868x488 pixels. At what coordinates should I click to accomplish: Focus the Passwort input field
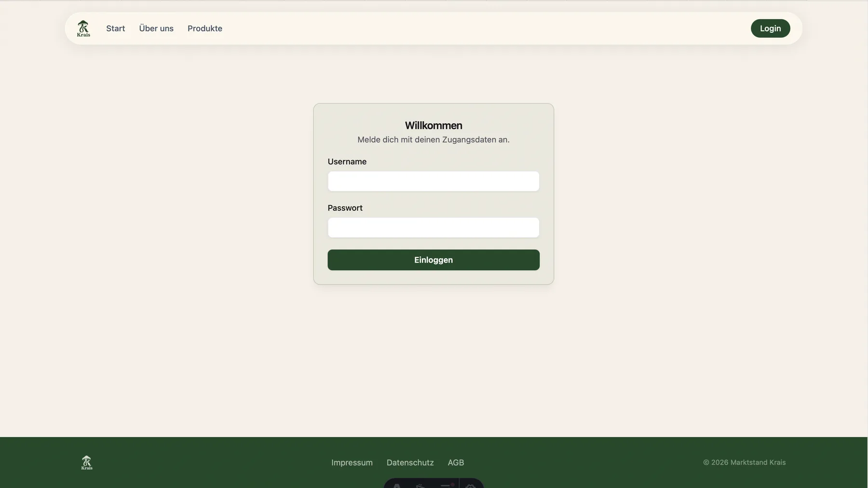(x=434, y=227)
